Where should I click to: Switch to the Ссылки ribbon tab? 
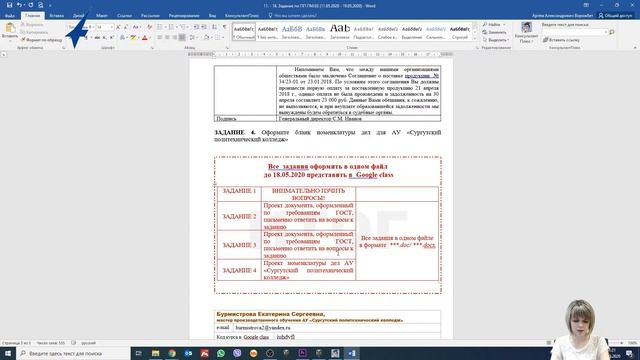point(124,16)
